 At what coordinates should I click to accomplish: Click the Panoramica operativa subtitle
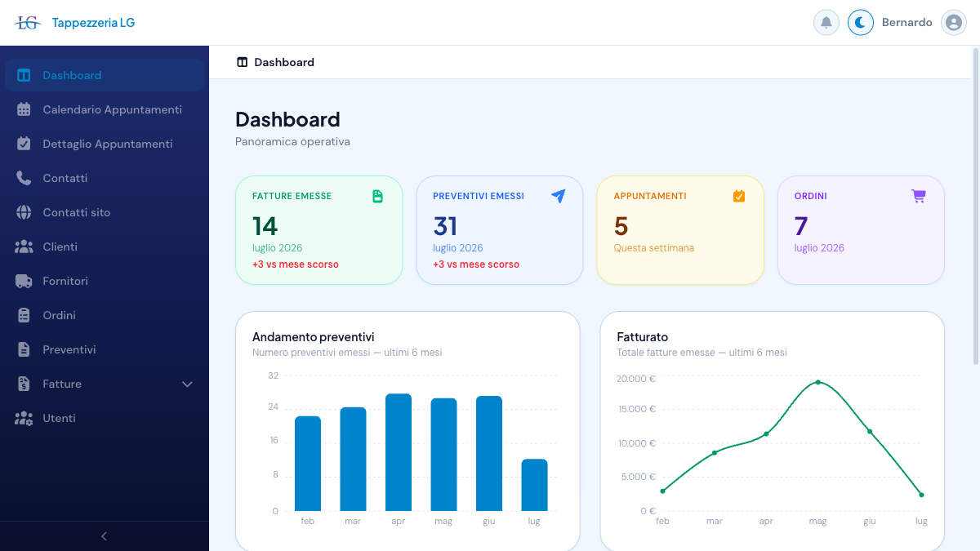pos(292,141)
